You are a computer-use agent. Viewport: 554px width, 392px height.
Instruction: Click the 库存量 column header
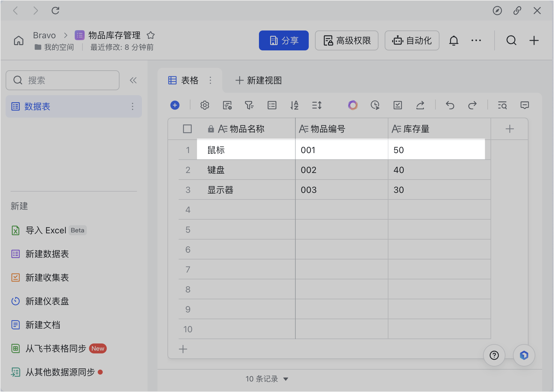(439, 129)
